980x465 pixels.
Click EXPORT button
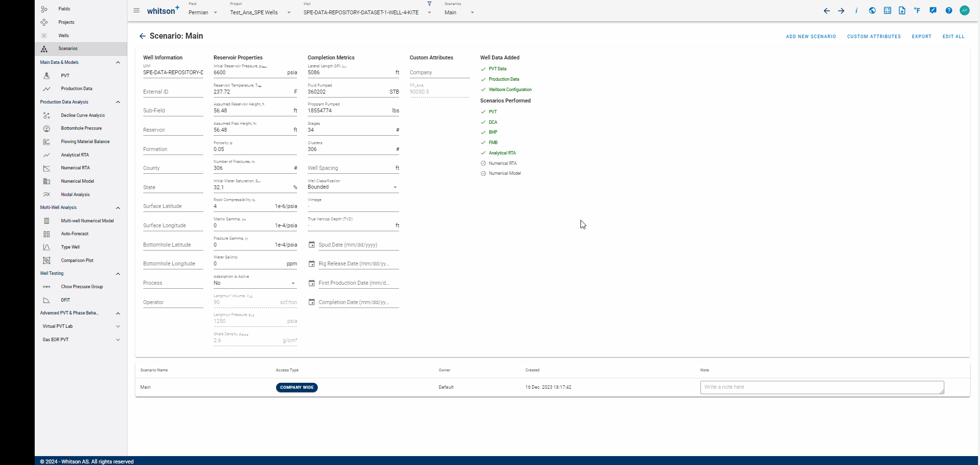point(922,37)
